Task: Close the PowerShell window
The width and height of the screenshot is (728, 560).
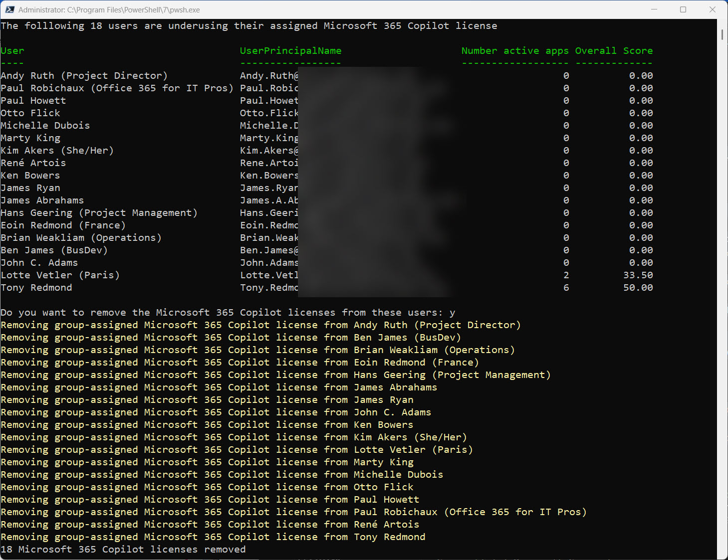Action: coord(712,9)
